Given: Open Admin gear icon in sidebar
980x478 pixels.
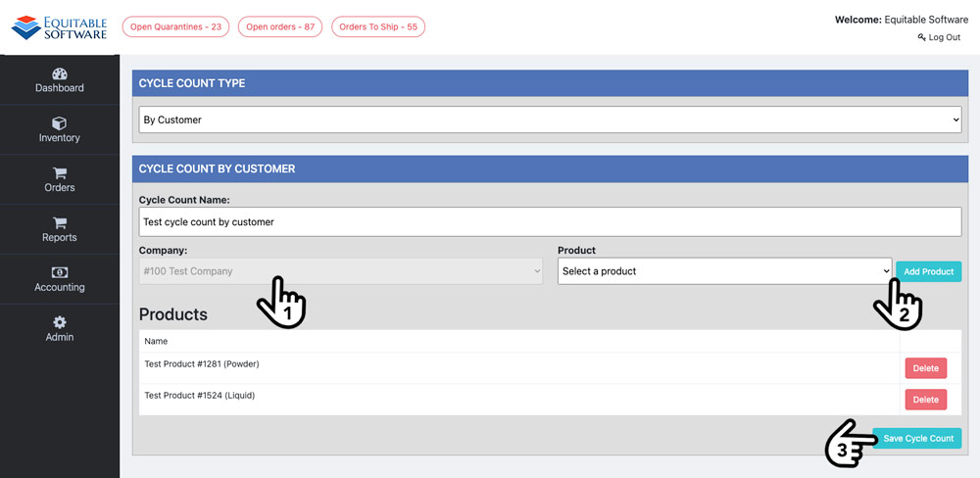Looking at the screenshot, I should click(60, 322).
